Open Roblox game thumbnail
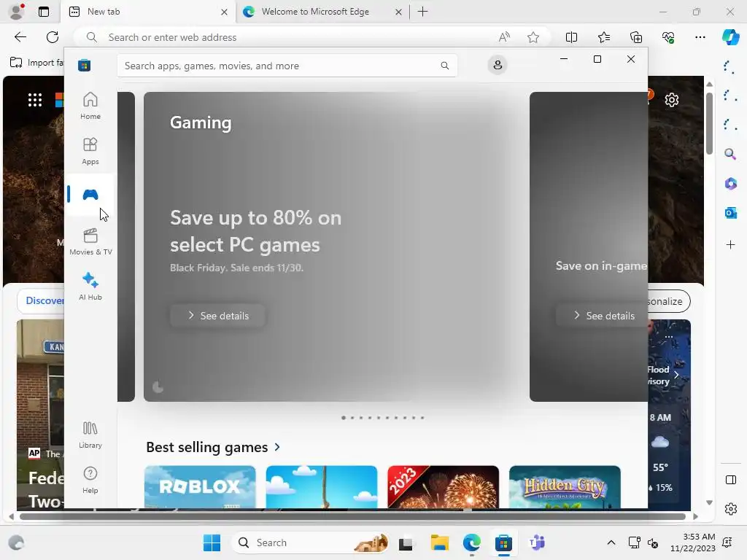 pyautogui.click(x=200, y=486)
